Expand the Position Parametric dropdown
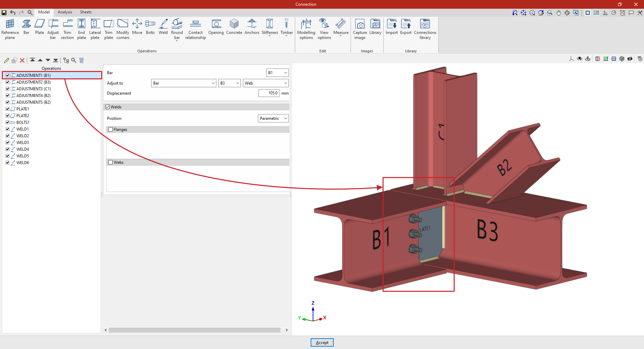The image size is (644, 349). [273, 118]
